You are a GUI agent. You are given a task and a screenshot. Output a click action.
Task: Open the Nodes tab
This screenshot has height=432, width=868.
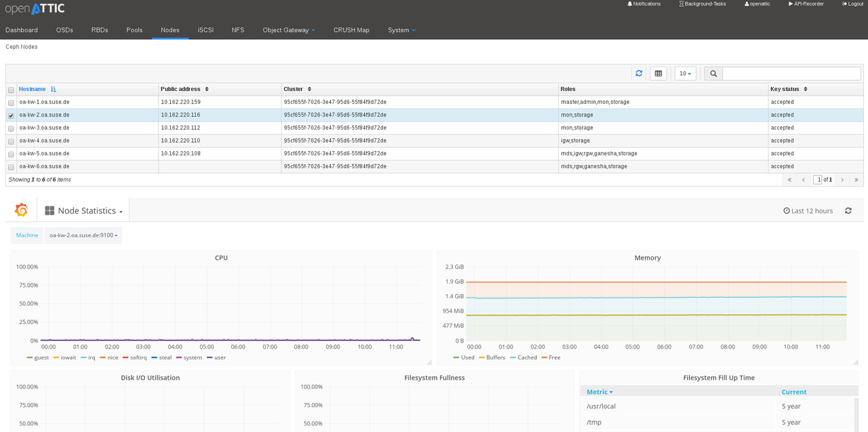170,30
